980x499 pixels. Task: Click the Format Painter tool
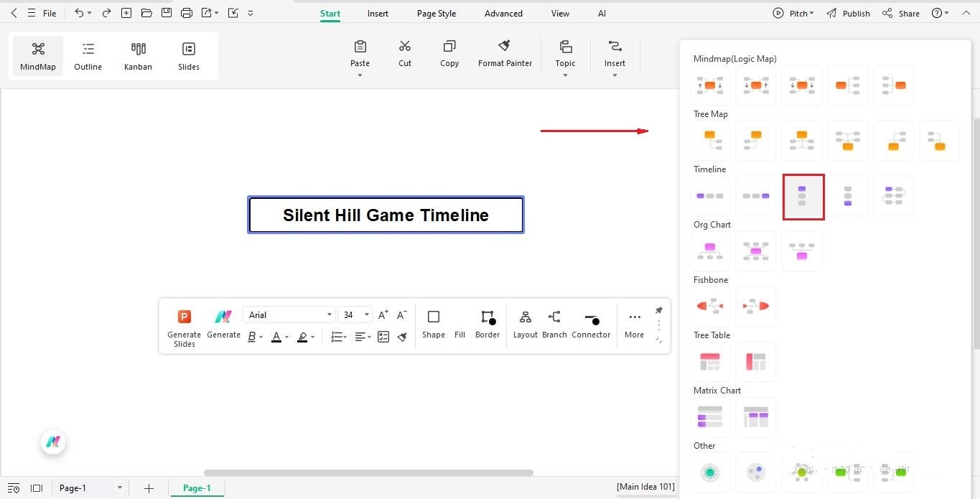coord(505,52)
